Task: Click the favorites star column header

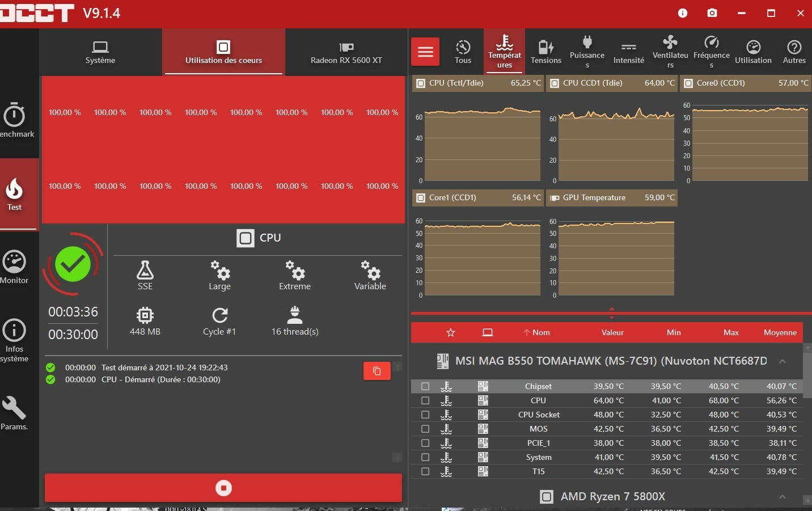Action: (x=451, y=332)
